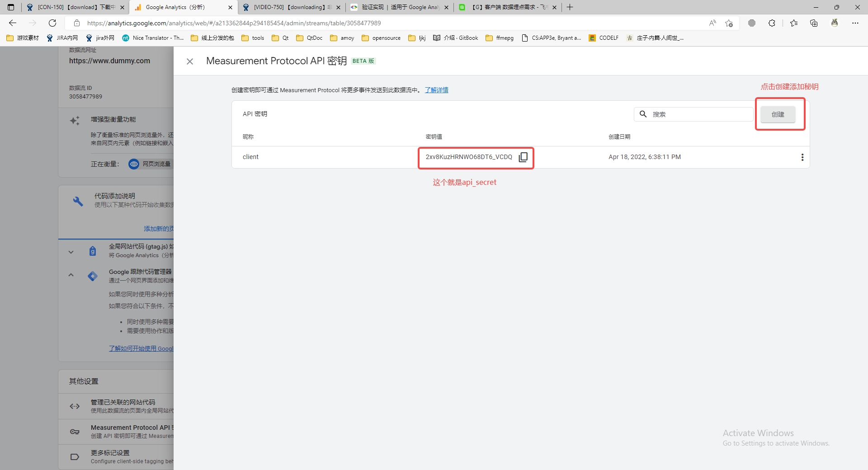Screen dimensions: 868x470
Task: Click the 添加新的 tab link
Action: point(159,229)
